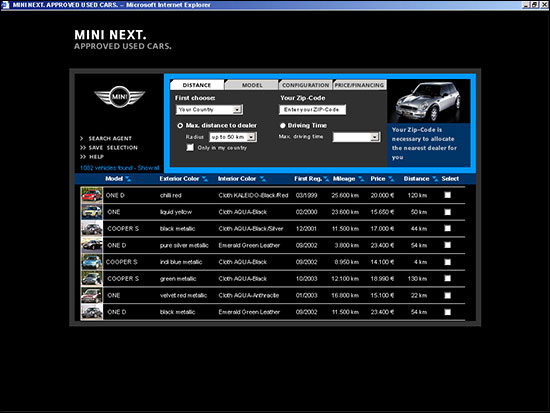Click the Price column header text

(x=378, y=179)
